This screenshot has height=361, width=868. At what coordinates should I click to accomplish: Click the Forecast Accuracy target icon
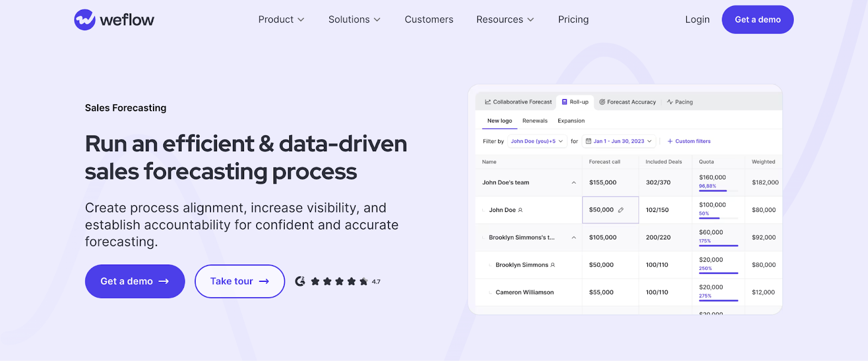pos(602,102)
